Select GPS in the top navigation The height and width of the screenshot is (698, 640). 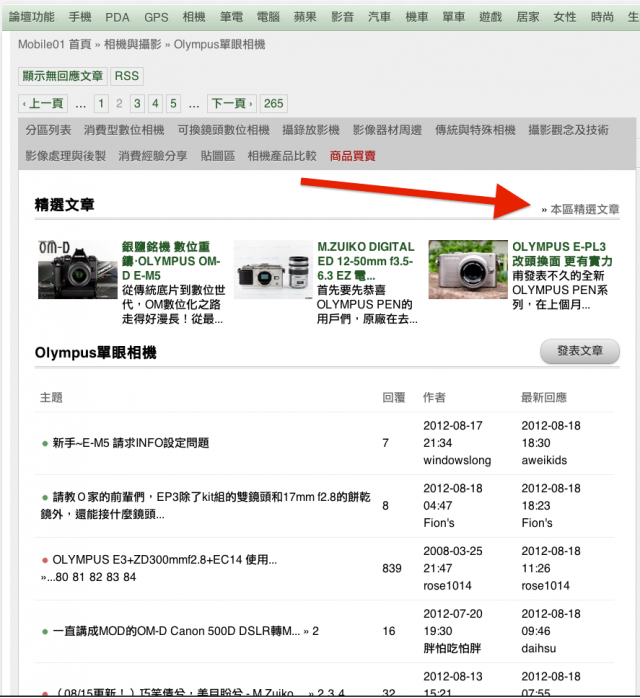tap(156, 17)
